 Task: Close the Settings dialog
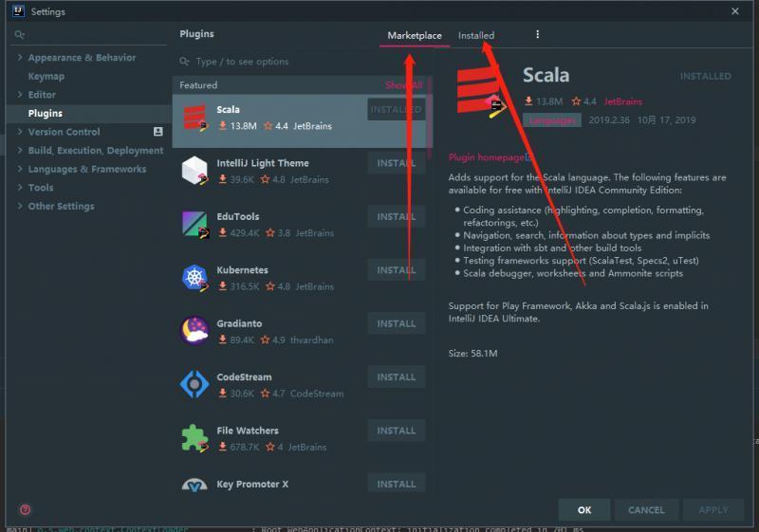click(x=734, y=11)
